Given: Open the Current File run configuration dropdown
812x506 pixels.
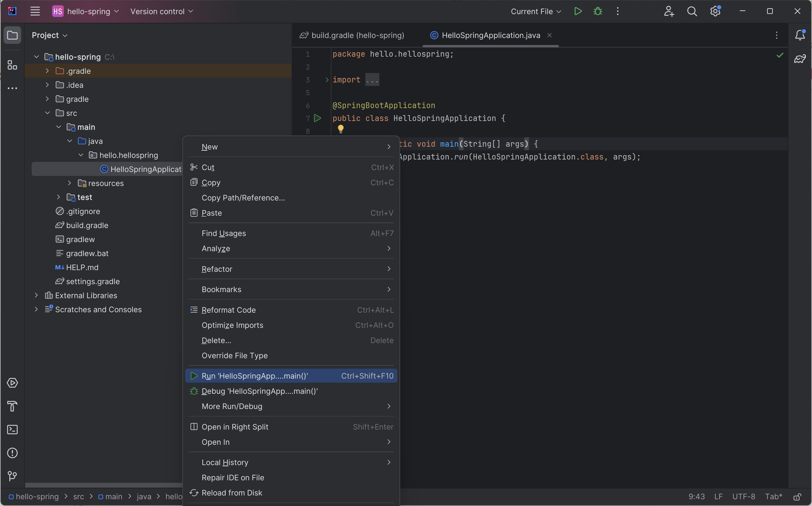Looking at the screenshot, I should pos(536,11).
